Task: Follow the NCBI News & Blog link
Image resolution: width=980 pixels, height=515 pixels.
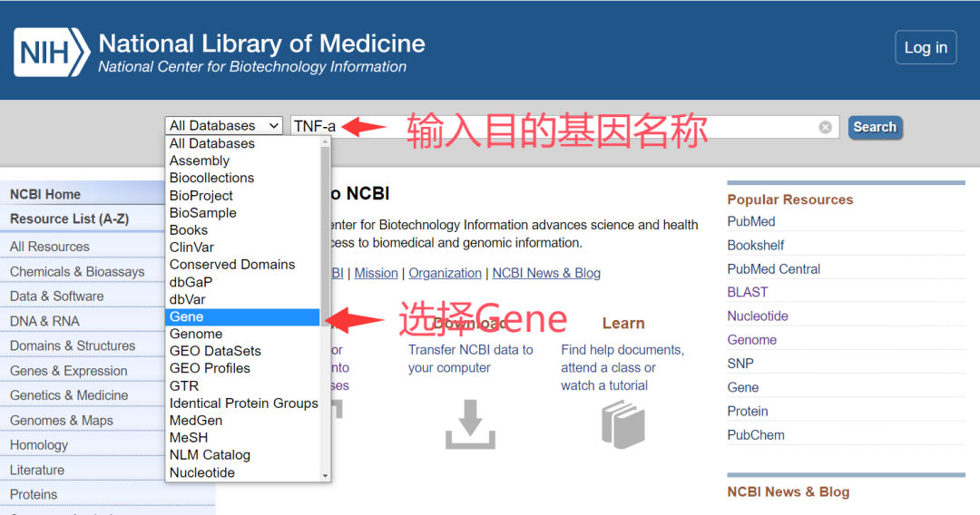Action: [546, 273]
